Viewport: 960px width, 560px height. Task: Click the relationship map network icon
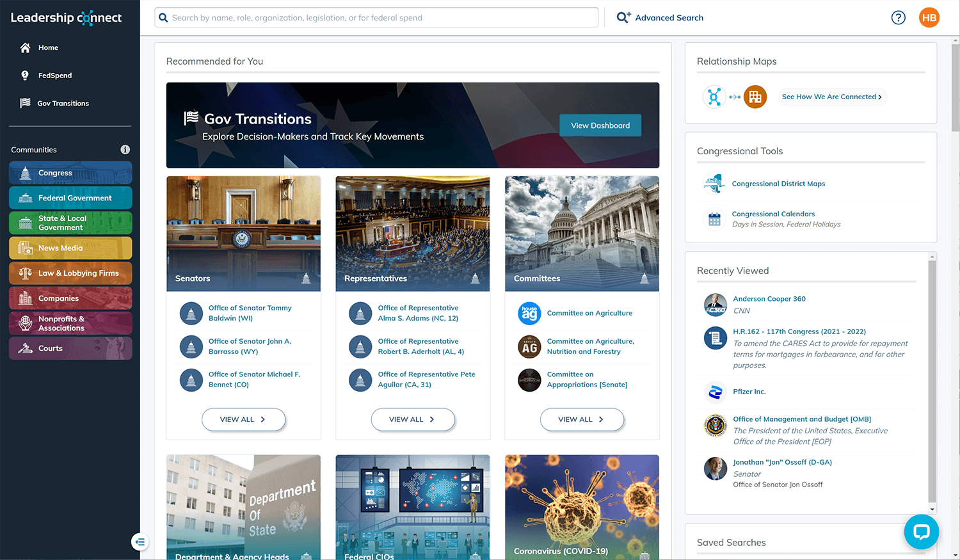pos(714,97)
